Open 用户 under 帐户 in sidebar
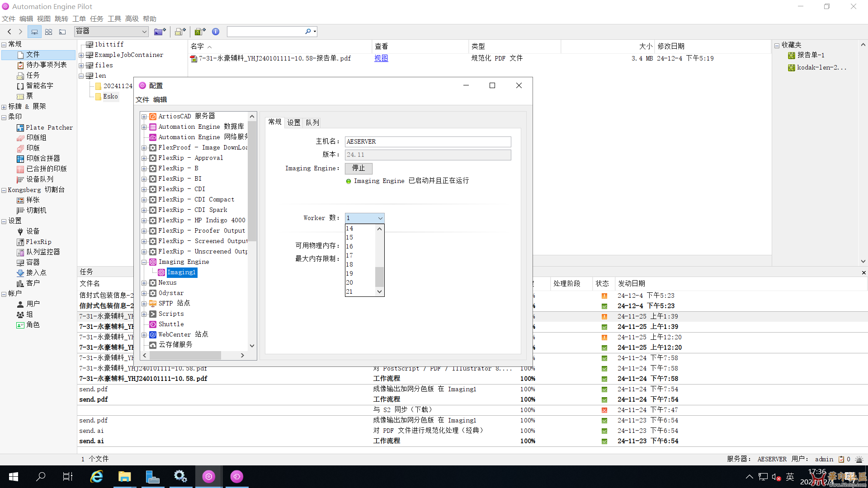 [x=33, y=304]
